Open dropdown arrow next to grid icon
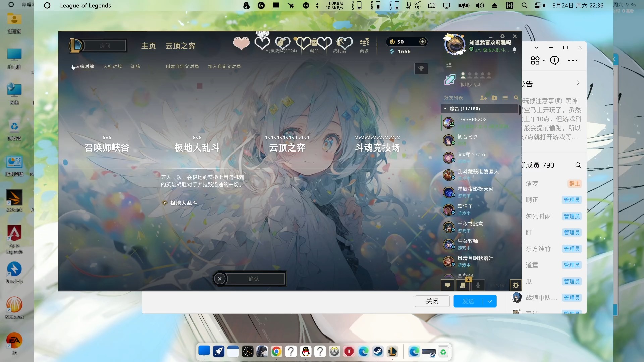644x362 pixels. point(544,61)
